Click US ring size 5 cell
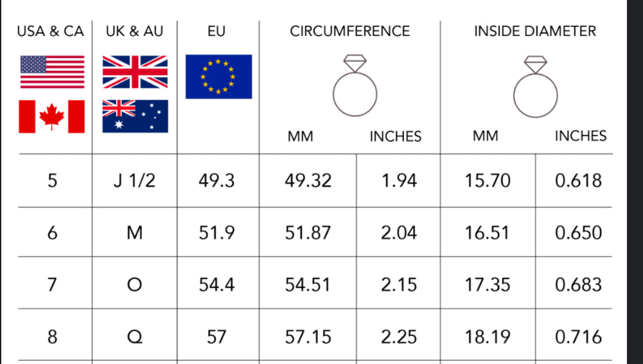Image resolution: width=643 pixels, height=364 pixels. (52, 180)
